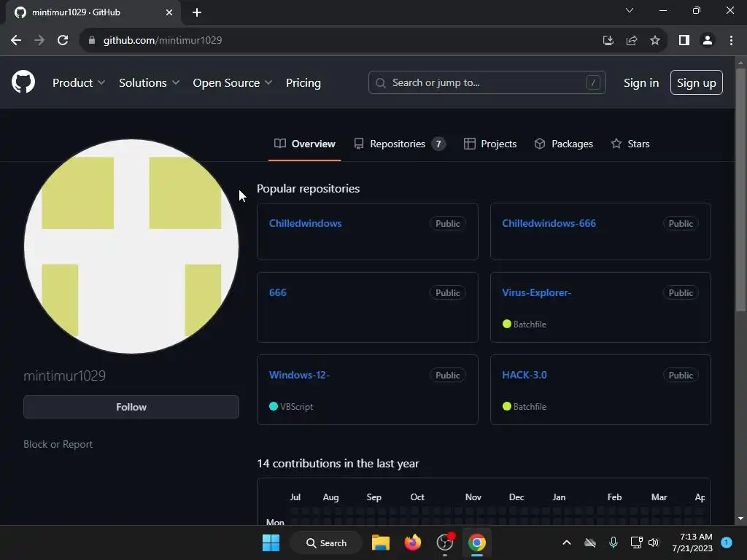Open the Chilledwindows-666 repository

click(x=549, y=223)
